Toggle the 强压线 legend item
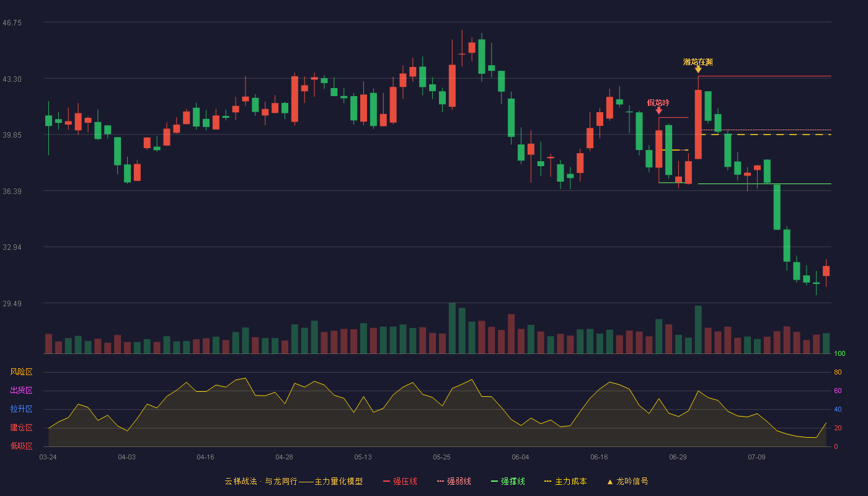The width and height of the screenshot is (868, 496). [x=400, y=481]
